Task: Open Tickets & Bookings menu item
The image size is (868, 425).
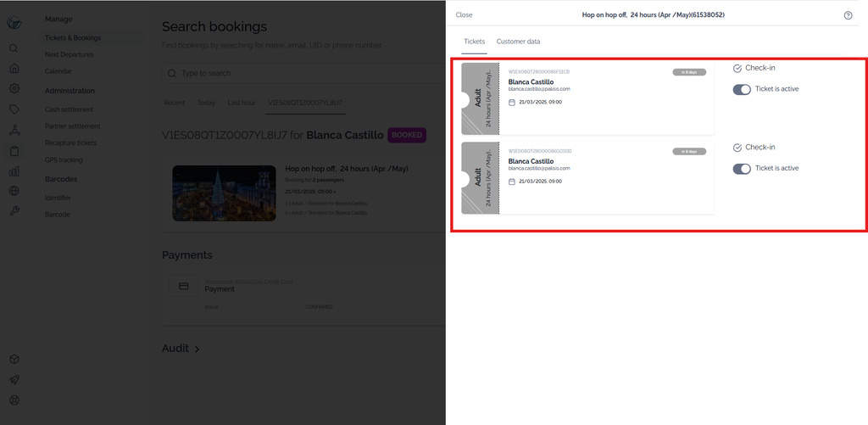Action: [73, 37]
